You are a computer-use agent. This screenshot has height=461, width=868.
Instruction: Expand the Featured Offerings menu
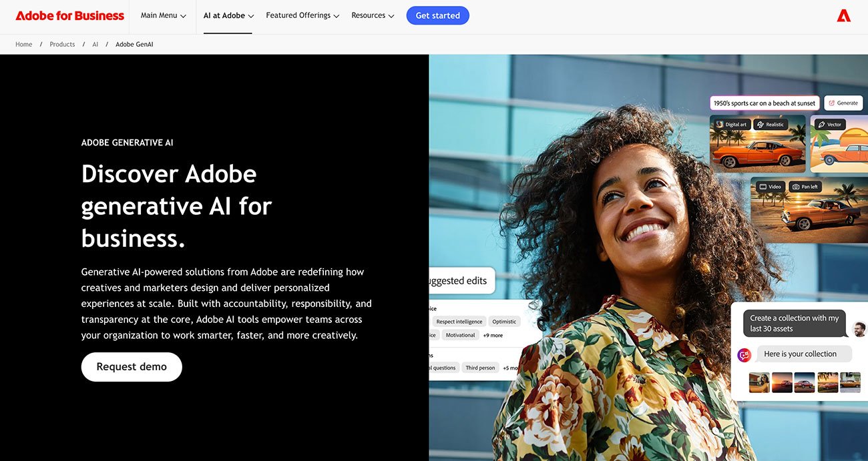pos(302,15)
